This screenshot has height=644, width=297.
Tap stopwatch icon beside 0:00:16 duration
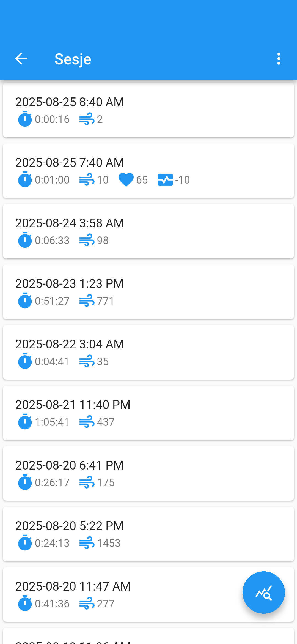coord(25,119)
